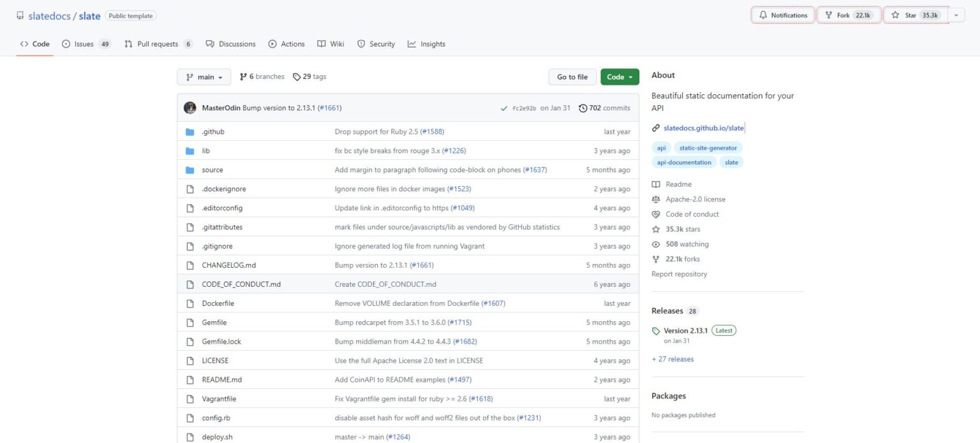
Task: Click the Insights graph icon
Action: [x=412, y=43]
